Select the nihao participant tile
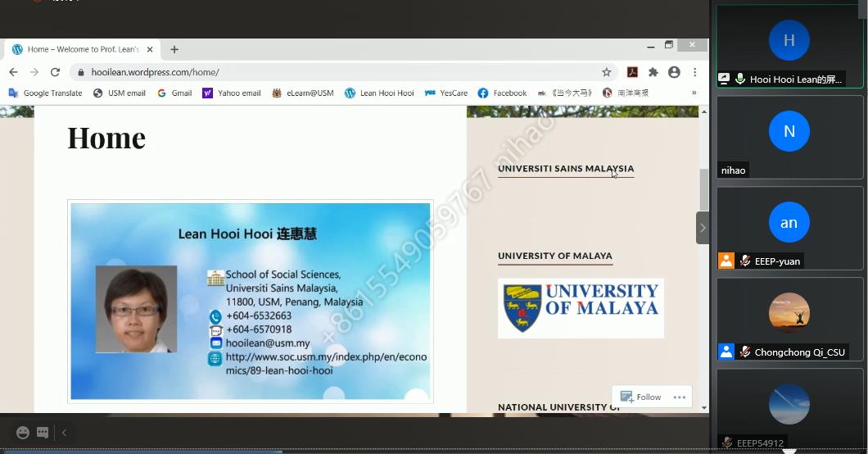 [789, 138]
